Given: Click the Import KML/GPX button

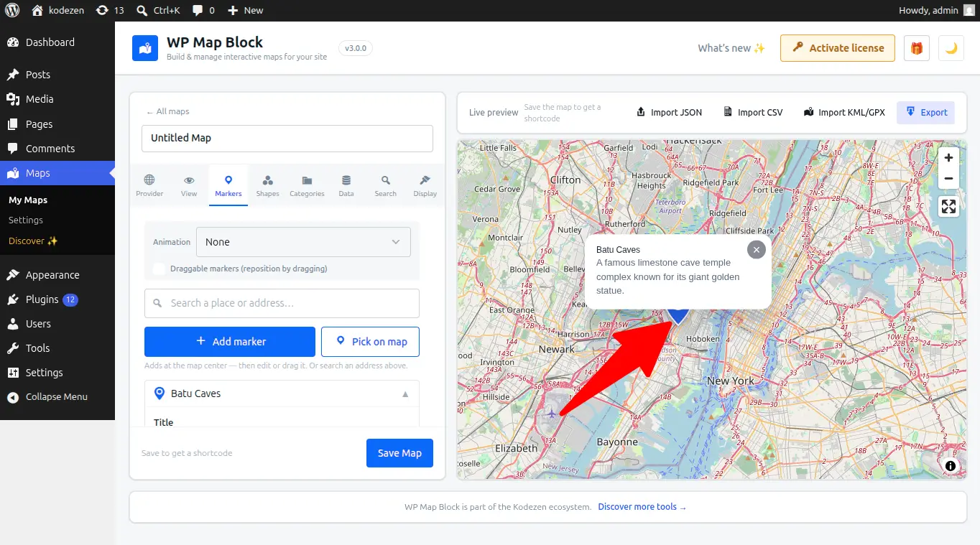Looking at the screenshot, I should pos(844,112).
